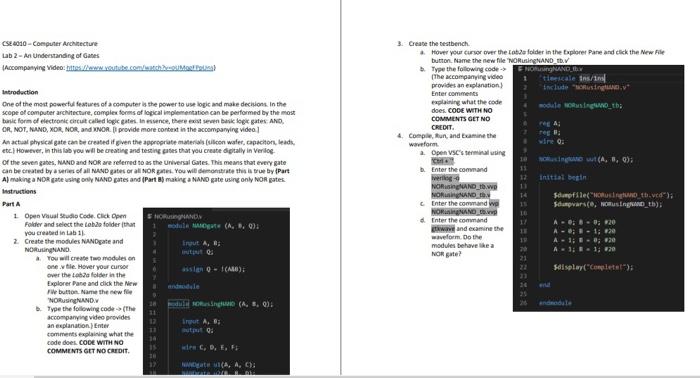Image resolution: width=700 pixels, height=378 pixels.
Task: Open the accompanying YouTube video link
Action: point(140,68)
